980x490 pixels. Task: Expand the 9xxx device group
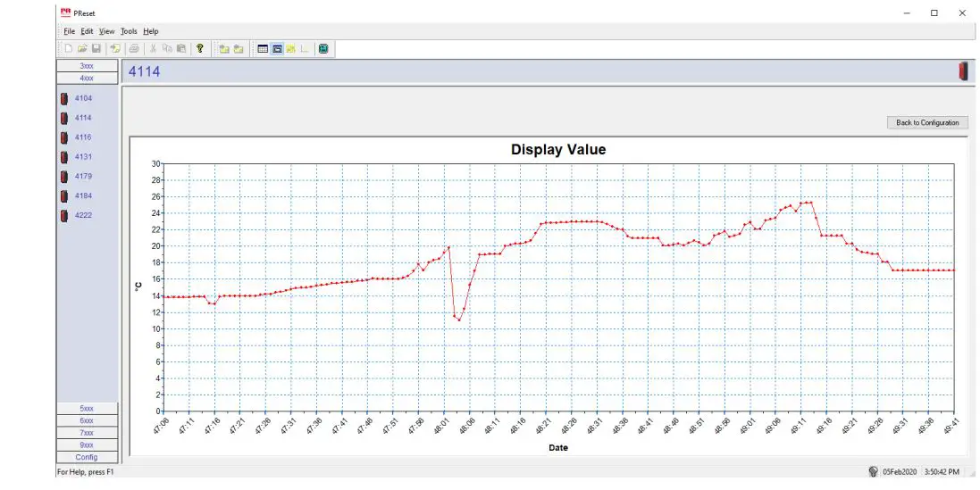coord(87,445)
